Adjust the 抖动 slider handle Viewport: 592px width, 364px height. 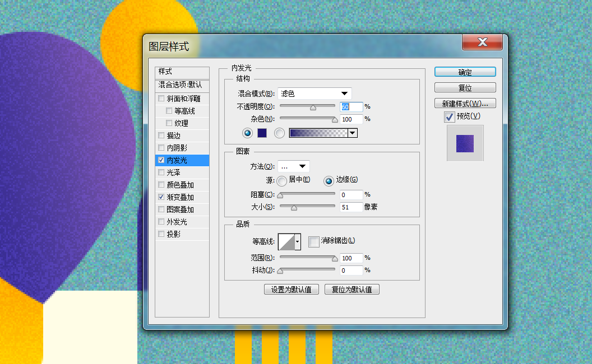[x=280, y=271]
